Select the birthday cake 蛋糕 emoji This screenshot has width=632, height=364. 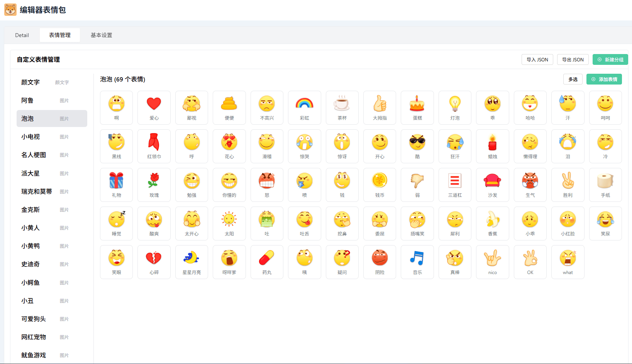(x=417, y=107)
